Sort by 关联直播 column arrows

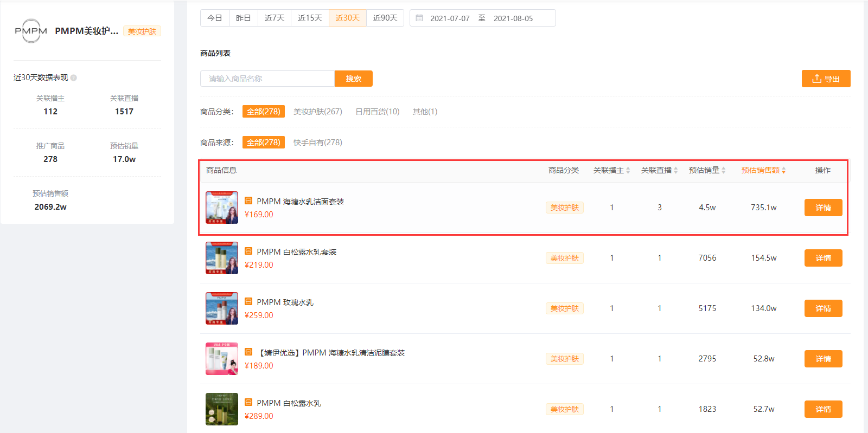(x=676, y=170)
